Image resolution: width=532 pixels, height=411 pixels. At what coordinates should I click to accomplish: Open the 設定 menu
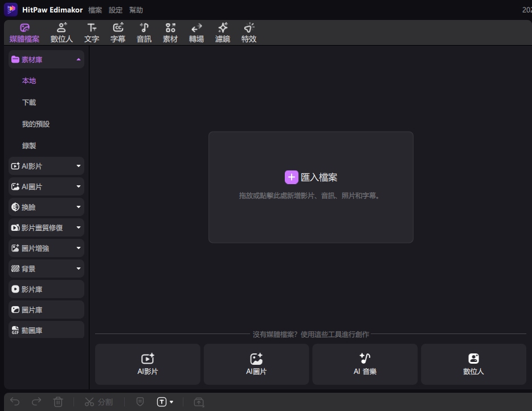click(x=115, y=10)
